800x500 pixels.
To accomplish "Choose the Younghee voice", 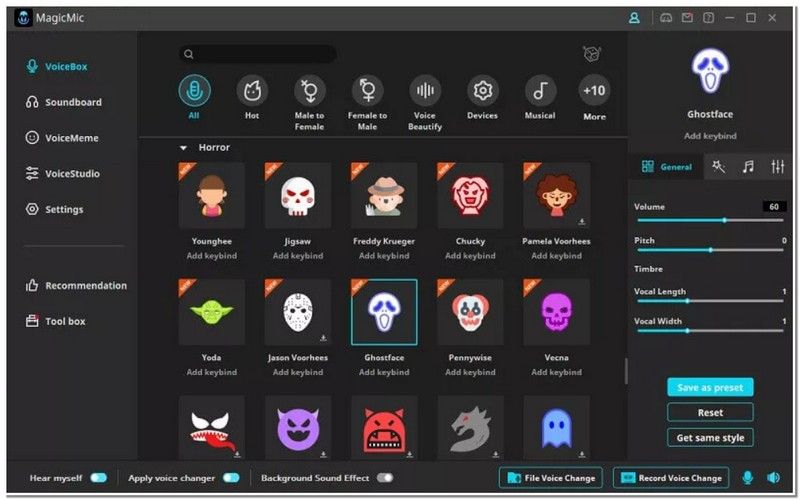I will click(x=212, y=195).
